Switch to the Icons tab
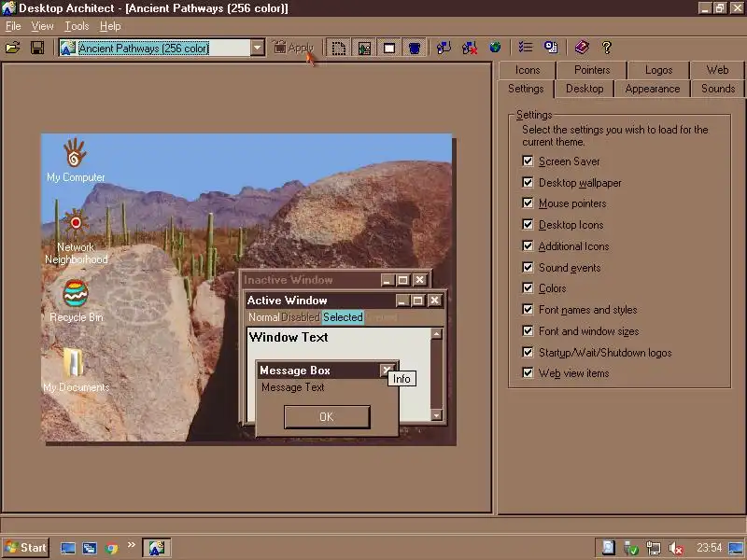This screenshot has height=560, width=747. click(528, 70)
